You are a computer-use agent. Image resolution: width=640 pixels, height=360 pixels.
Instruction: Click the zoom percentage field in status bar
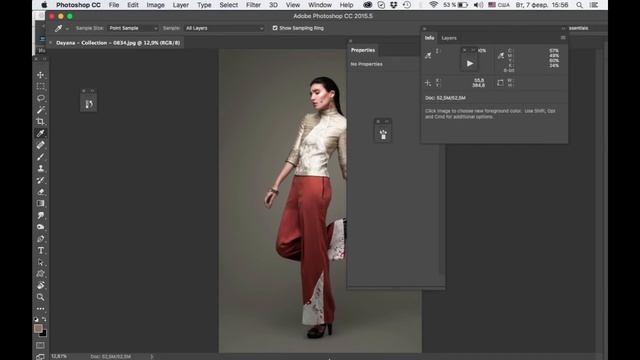click(x=59, y=356)
